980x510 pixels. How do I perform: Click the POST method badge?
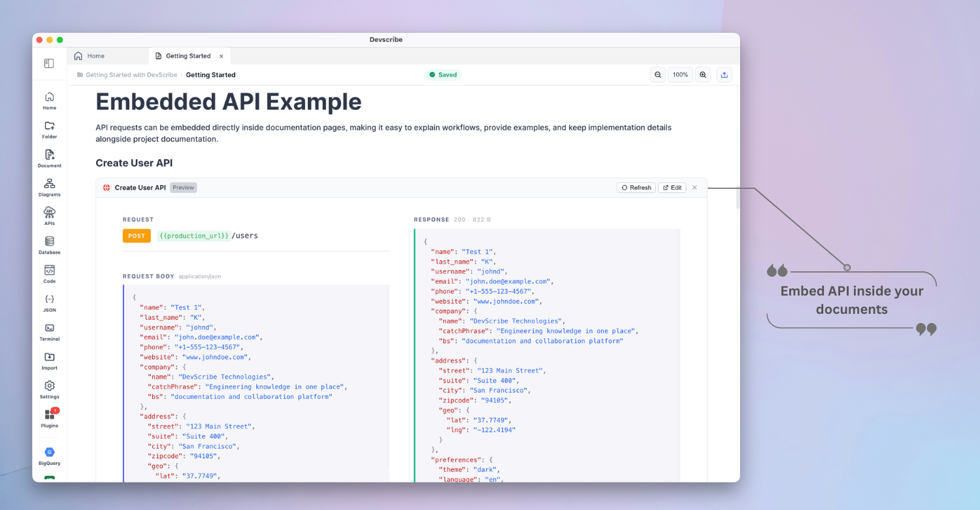pos(137,236)
